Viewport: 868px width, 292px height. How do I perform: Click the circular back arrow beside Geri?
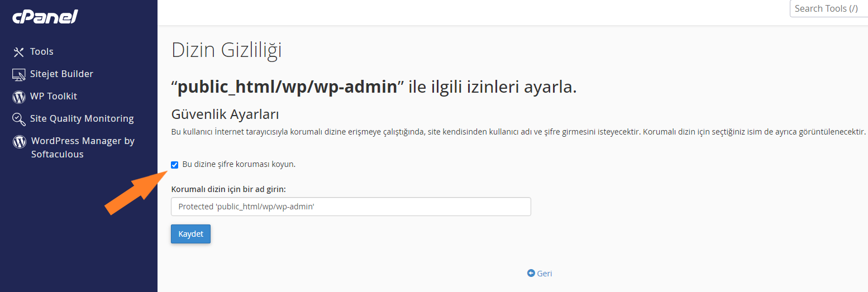coord(531,274)
